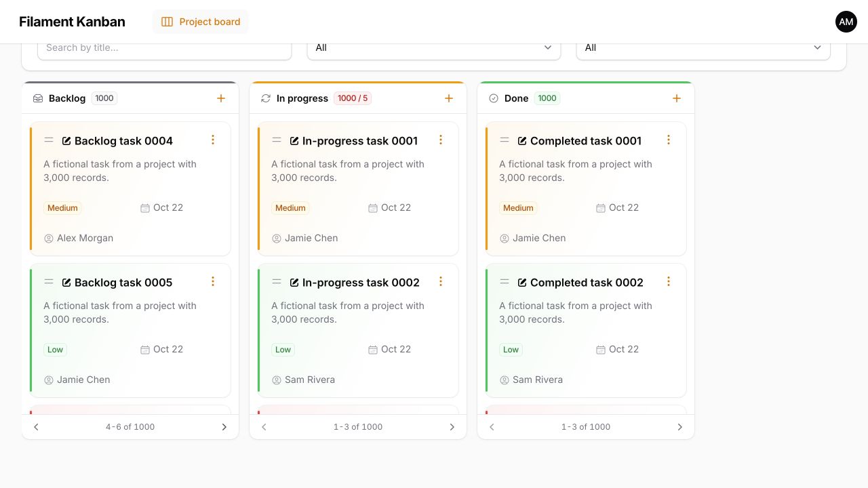The image size is (868, 488).
Task: Open kebab menu for In-progress task 0001
Action: [x=441, y=140]
